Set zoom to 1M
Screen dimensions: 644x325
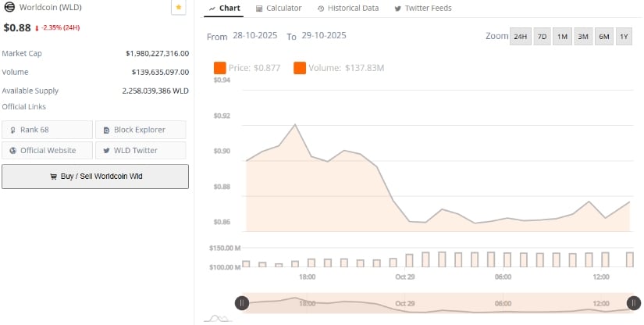[x=562, y=37]
